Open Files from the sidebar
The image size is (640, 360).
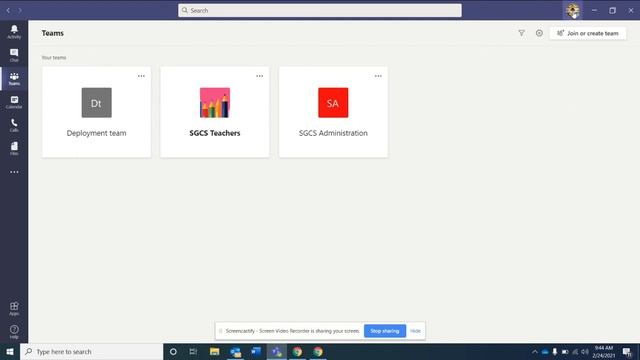14,149
